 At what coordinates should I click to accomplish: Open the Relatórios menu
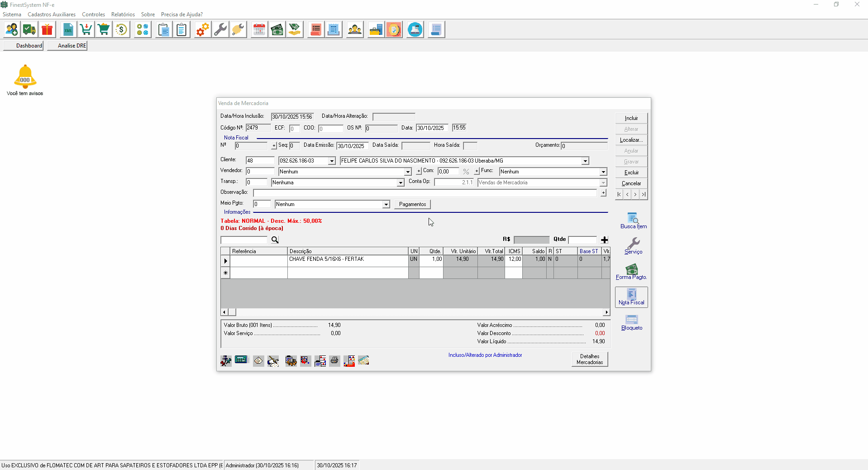[123, 14]
